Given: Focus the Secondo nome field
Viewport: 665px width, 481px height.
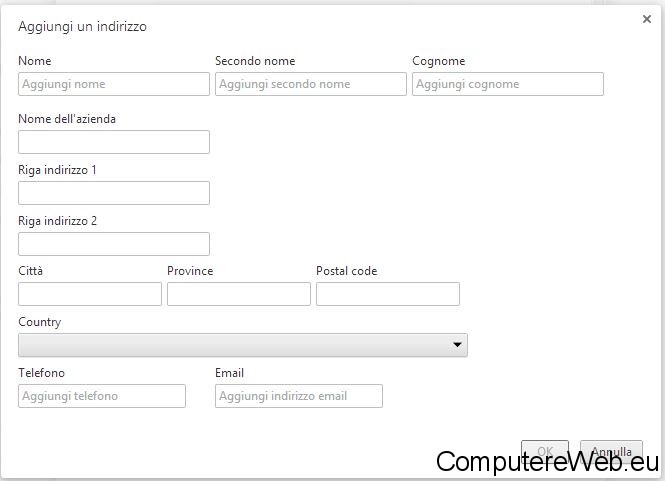Looking at the screenshot, I should pyautogui.click(x=310, y=84).
